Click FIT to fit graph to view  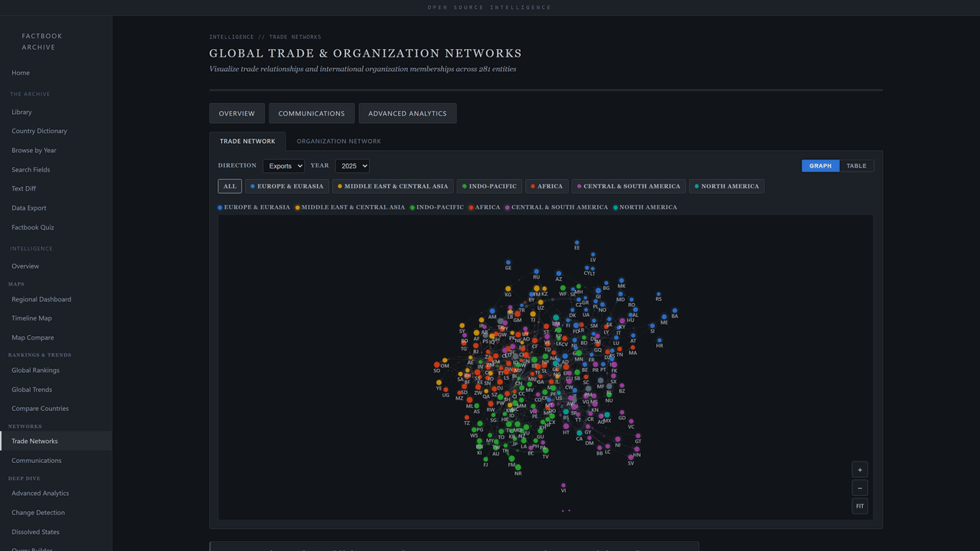pos(860,506)
